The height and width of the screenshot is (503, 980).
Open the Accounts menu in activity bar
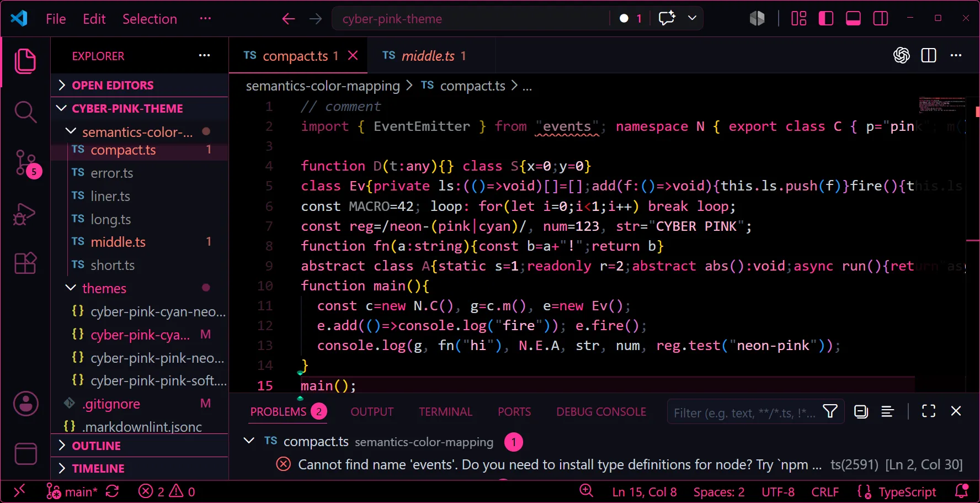coord(25,404)
